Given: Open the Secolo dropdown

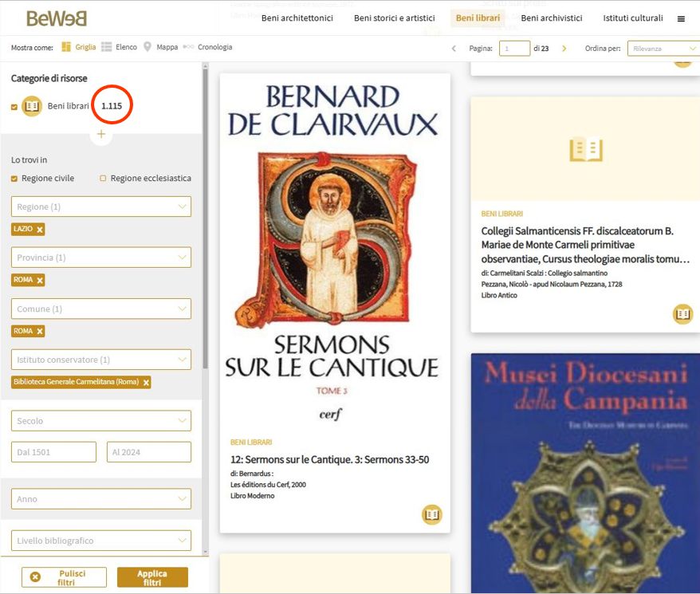Looking at the screenshot, I should point(101,420).
